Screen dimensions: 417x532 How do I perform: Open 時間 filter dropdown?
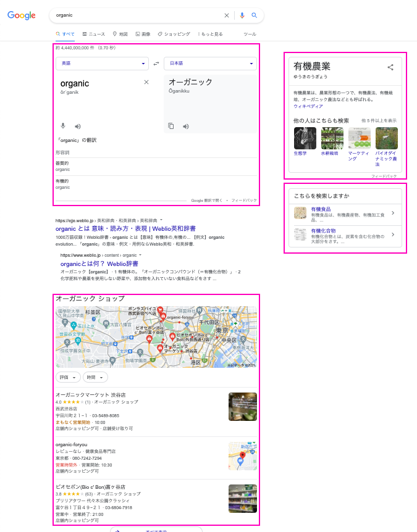[x=95, y=377]
